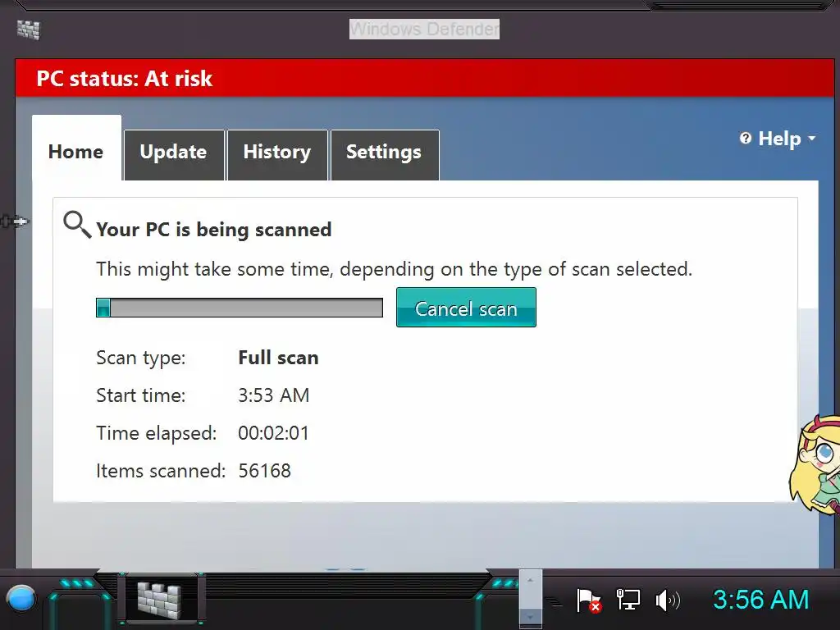Click the 00:02:01 elapsed time value
840x630 pixels.
point(274,433)
